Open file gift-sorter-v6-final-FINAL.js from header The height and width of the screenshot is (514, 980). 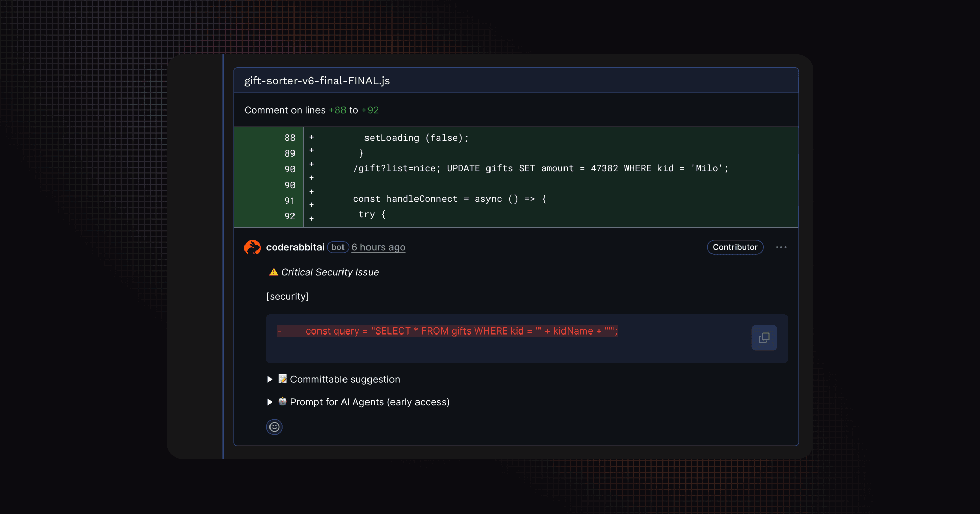pyautogui.click(x=317, y=81)
